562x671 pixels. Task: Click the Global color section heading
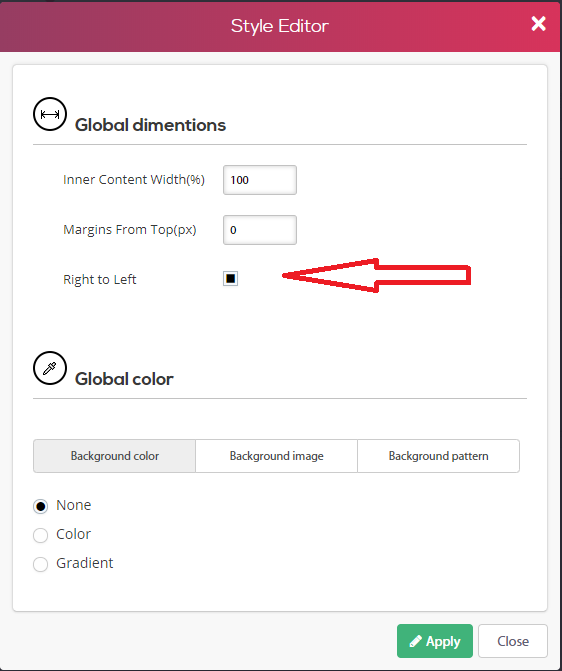pyautogui.click(x=124, y=379)
